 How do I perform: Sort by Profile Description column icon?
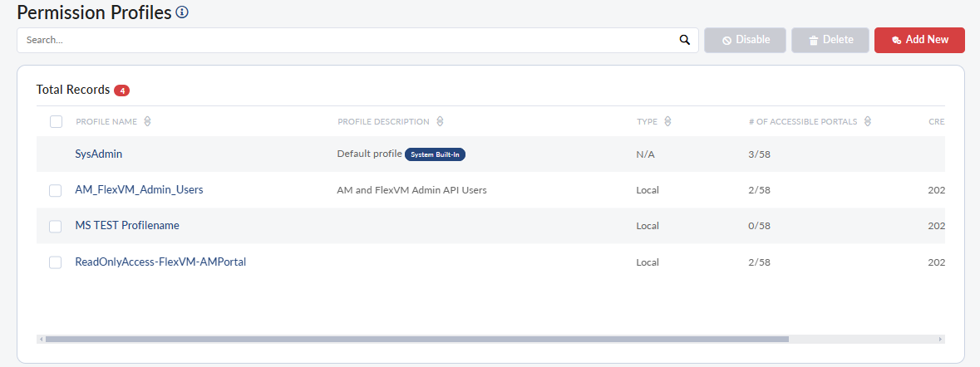click(x=440, y=122)
